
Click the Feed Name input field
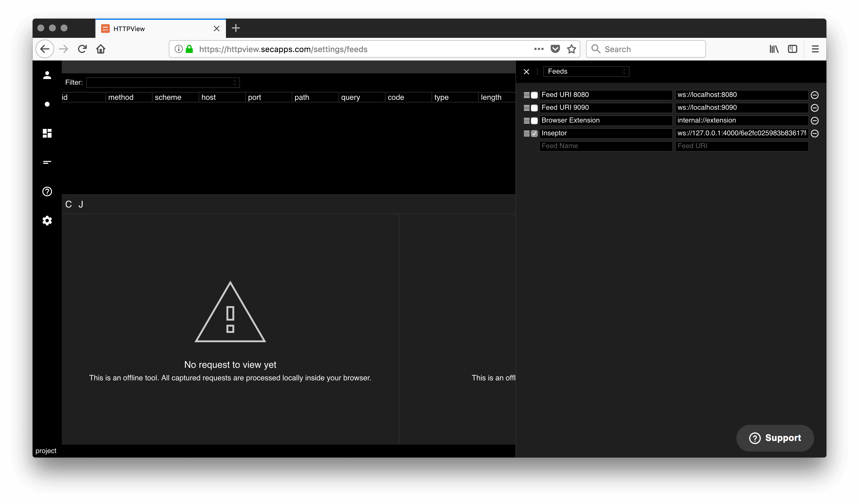pos(605,146)
